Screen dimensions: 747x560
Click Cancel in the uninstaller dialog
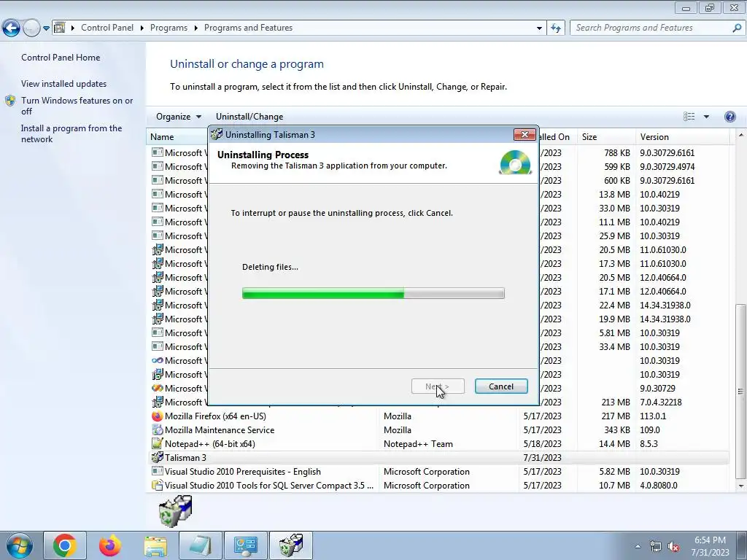pyautogui.click(x=501, y=386)
